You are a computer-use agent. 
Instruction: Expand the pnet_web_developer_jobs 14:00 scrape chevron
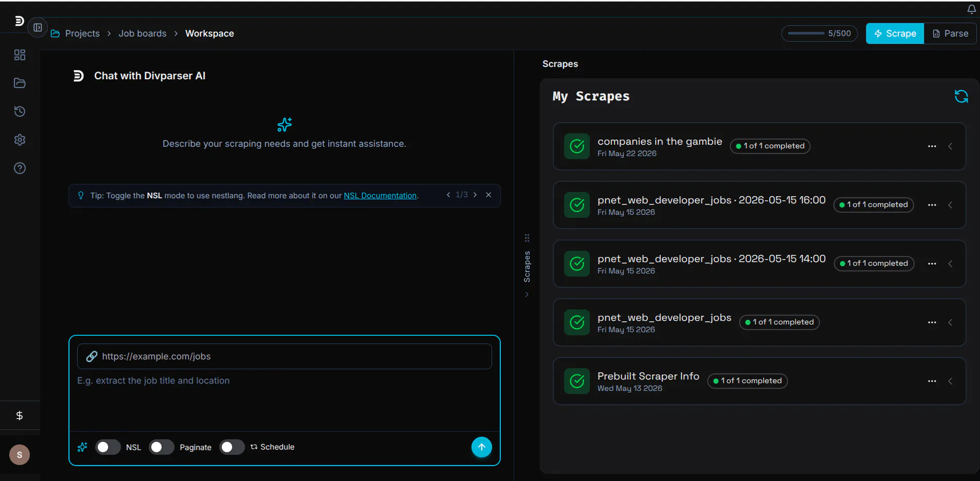click(950, 264)
